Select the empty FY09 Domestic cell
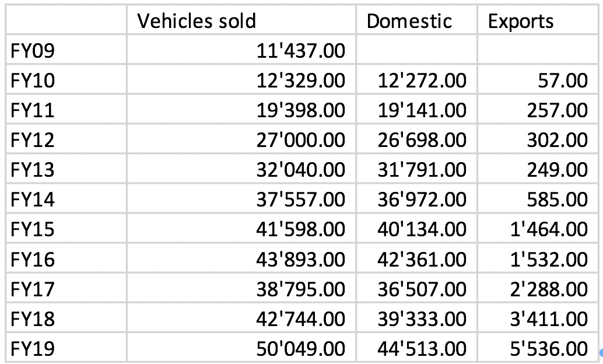This screenshot has width=603, height=364. pyautogui.click(x=416, y=51)
